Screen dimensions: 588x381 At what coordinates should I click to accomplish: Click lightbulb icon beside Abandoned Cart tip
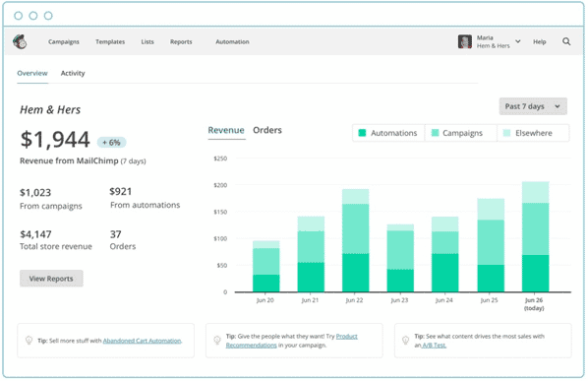29,341
